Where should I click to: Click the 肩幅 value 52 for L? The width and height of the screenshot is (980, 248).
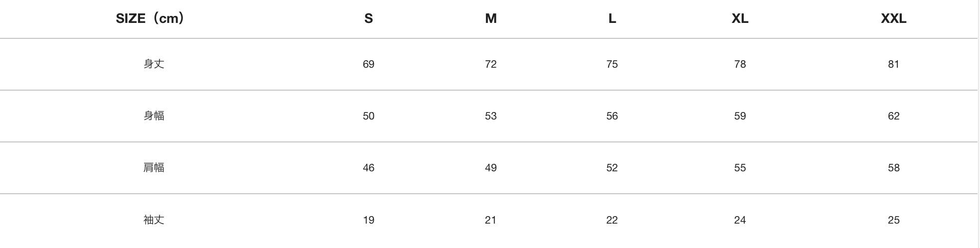point(612,168)
